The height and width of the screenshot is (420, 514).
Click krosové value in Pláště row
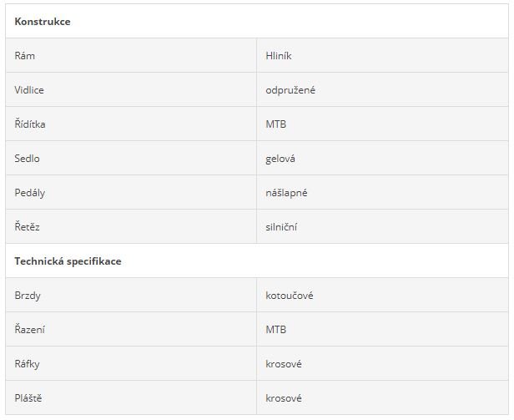[284, 398]
